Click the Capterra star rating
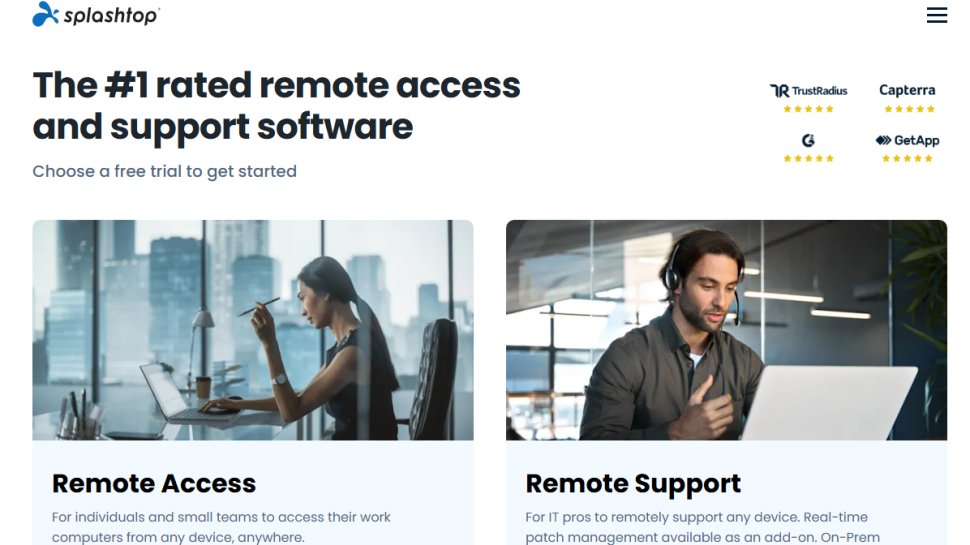This screenshot has height=545, width=970. [909, 109]
